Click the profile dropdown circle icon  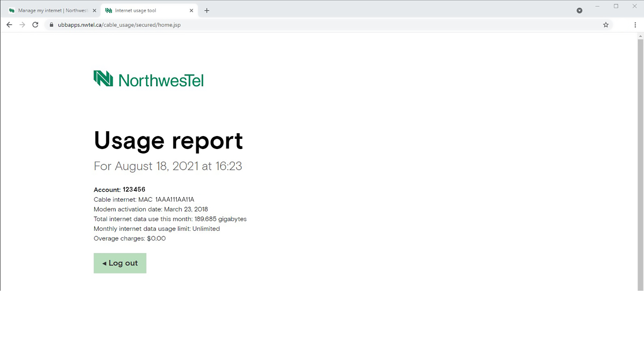[579, 11]
